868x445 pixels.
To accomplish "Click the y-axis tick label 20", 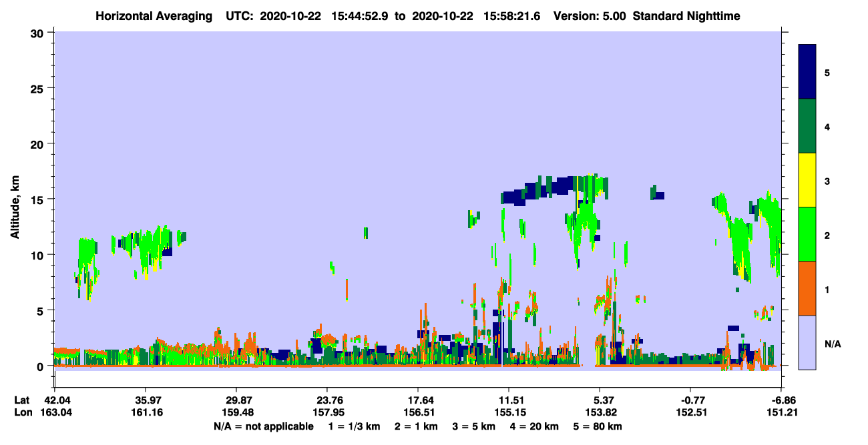I will click(x=38, y=144).
